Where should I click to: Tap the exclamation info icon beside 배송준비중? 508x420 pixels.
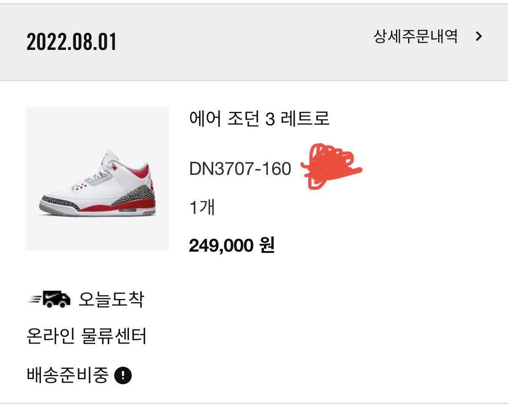(123, 375)
